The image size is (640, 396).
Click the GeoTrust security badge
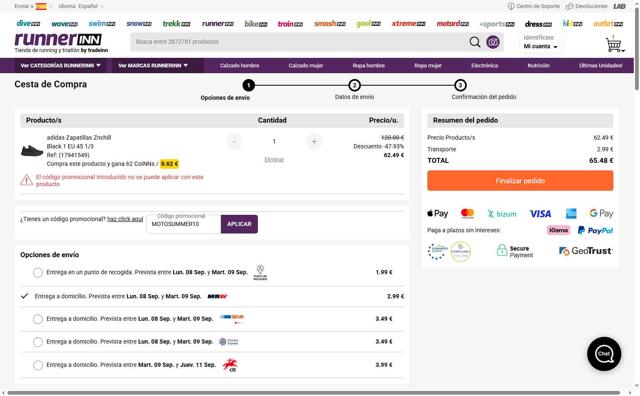click(x=586, y=251)
